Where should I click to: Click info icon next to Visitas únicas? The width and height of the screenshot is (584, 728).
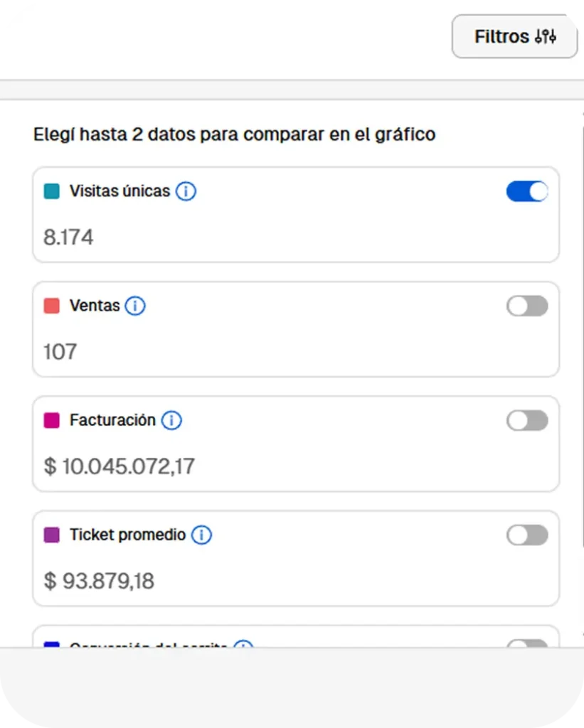pos(186,191)
